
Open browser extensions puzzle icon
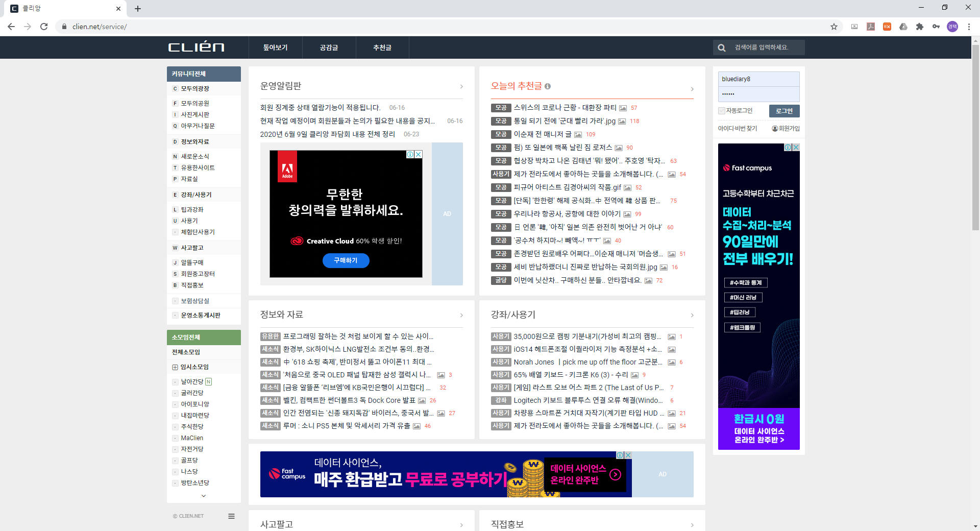pos(920,27)
